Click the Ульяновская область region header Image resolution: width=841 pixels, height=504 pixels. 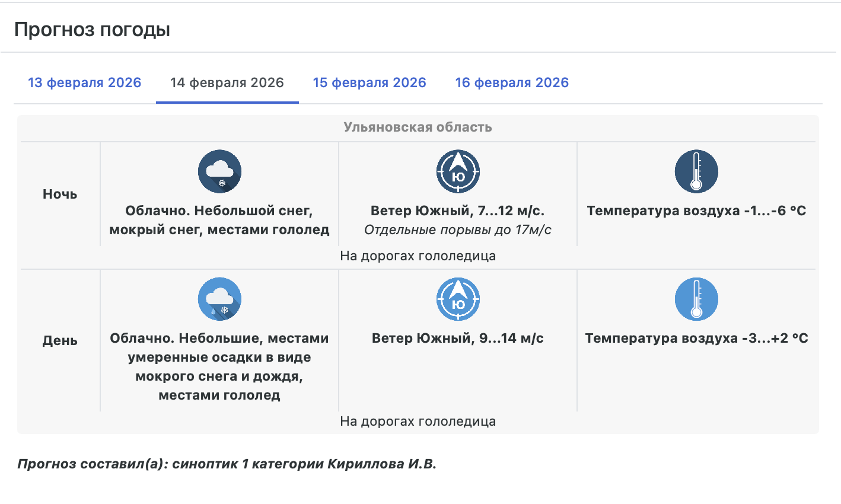coord(418,127)
